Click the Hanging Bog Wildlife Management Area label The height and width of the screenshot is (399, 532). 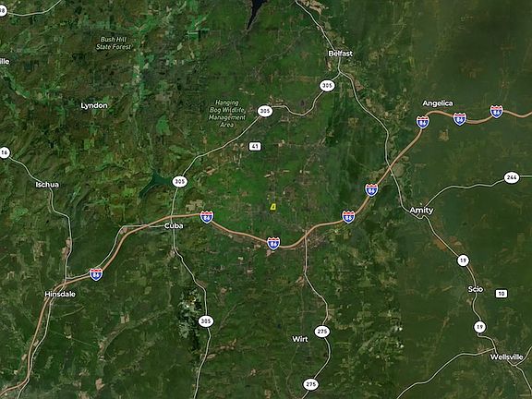click(227, 114)
